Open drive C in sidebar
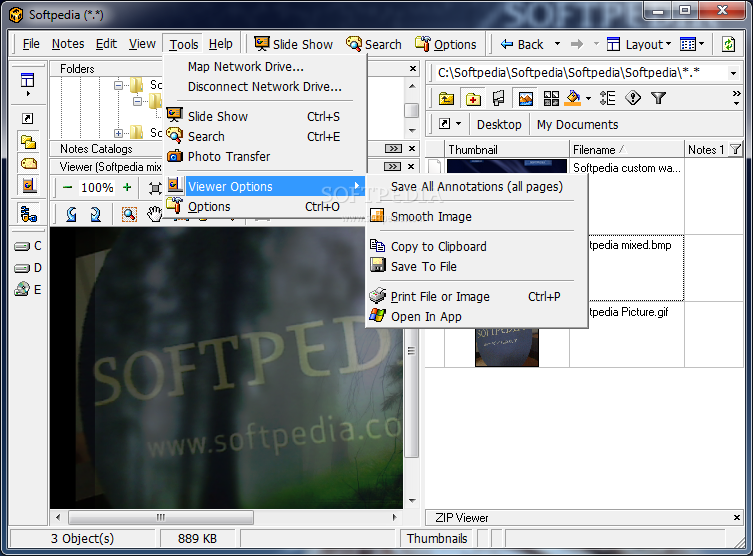The width and height of the screenshot is (753, 556). (28, 246)
